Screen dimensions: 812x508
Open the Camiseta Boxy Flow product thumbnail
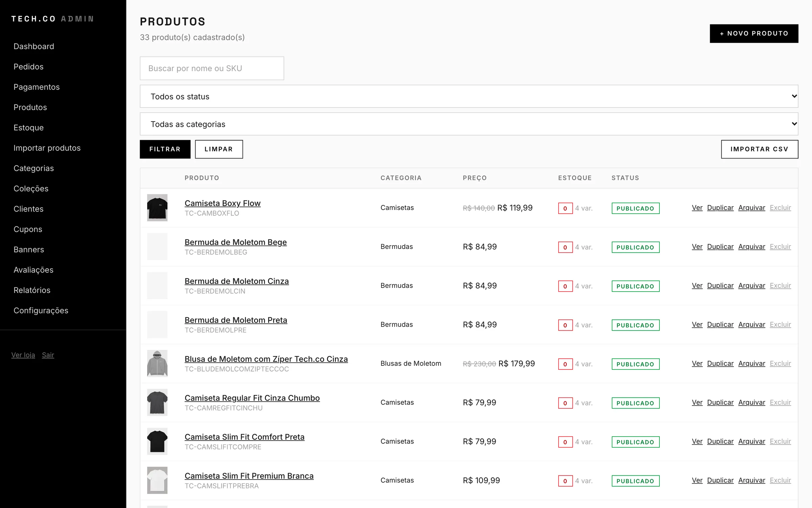[x=157, y=208]
